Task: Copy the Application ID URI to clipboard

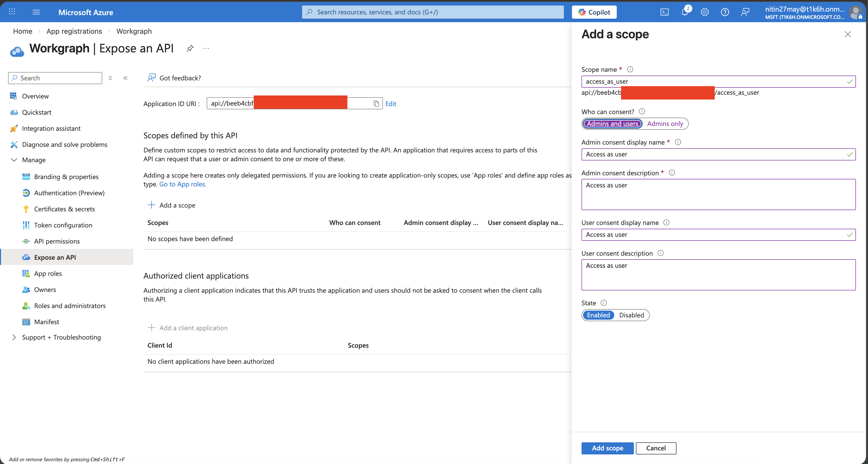Action: pos(376,104)
